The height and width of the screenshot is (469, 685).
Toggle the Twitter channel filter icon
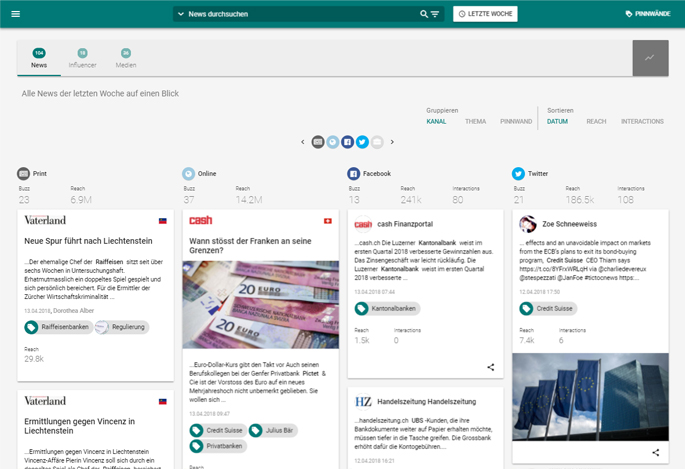[362, 142]
